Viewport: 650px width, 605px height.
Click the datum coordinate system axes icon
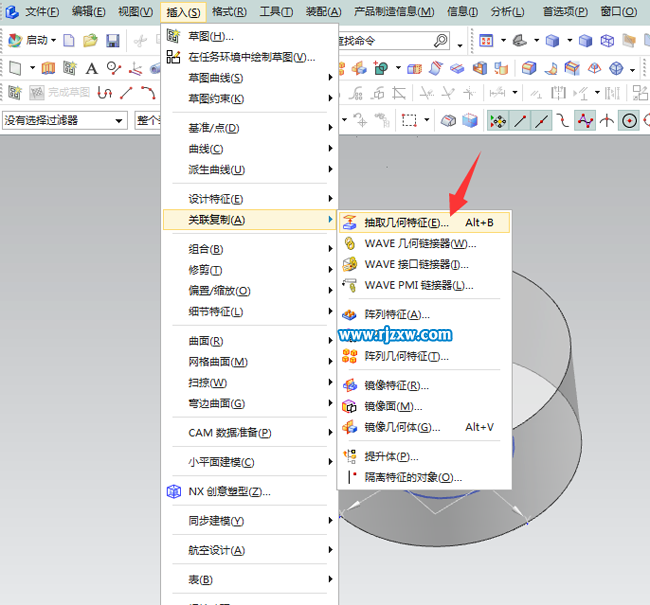135,68
